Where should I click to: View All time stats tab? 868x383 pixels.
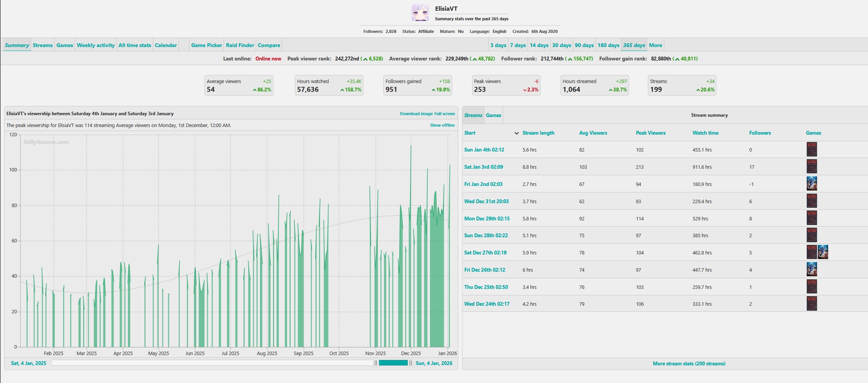click(135, 45)
